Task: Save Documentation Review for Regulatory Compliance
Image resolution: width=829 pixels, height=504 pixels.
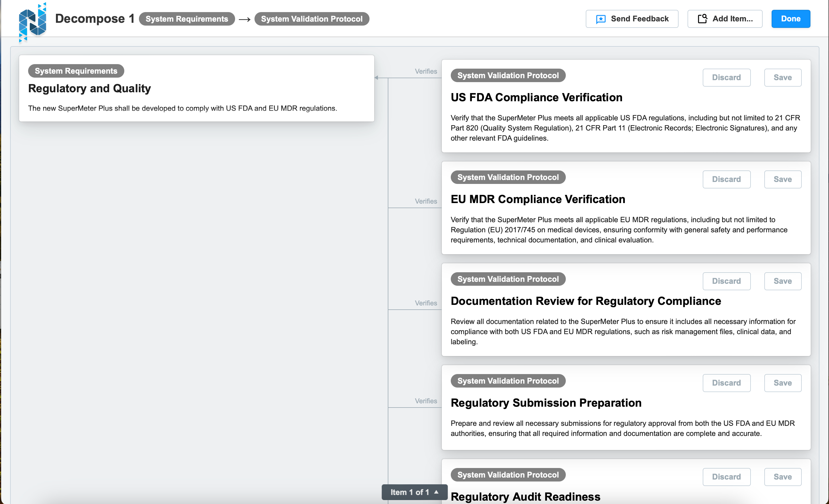Action: click(x=782, y=281)
